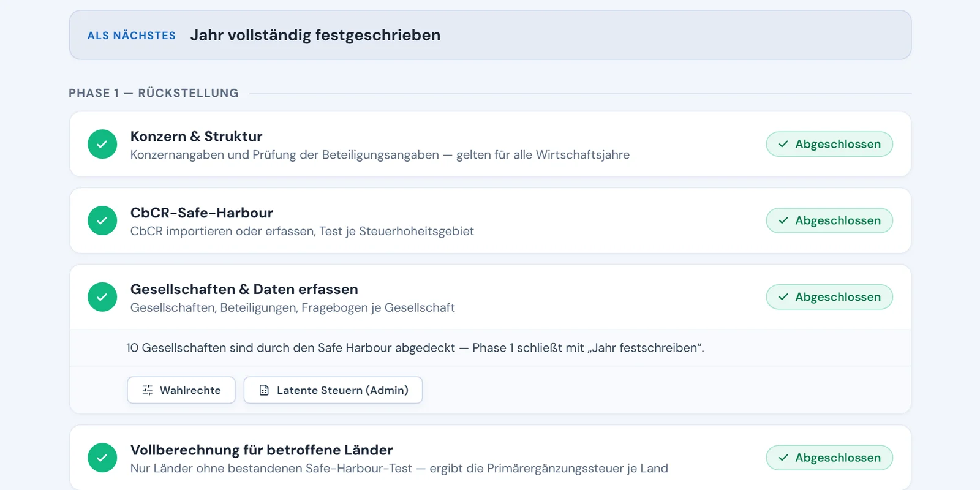Click the document icon on Latente Steuern
Image resolution: width=980 pixels, height=490 pixels.
[264, 390]
